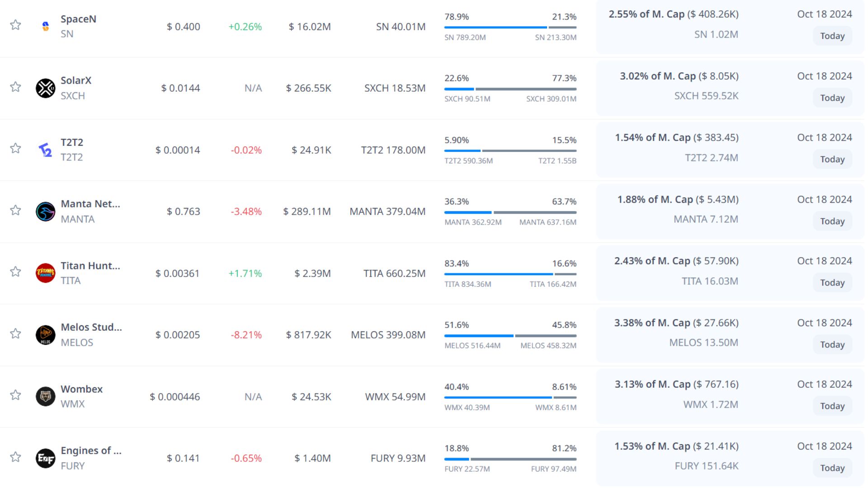Screen dimensions: 868x488
Task: Add Melos Studio to watchlist star
Action: coord(16,333)
